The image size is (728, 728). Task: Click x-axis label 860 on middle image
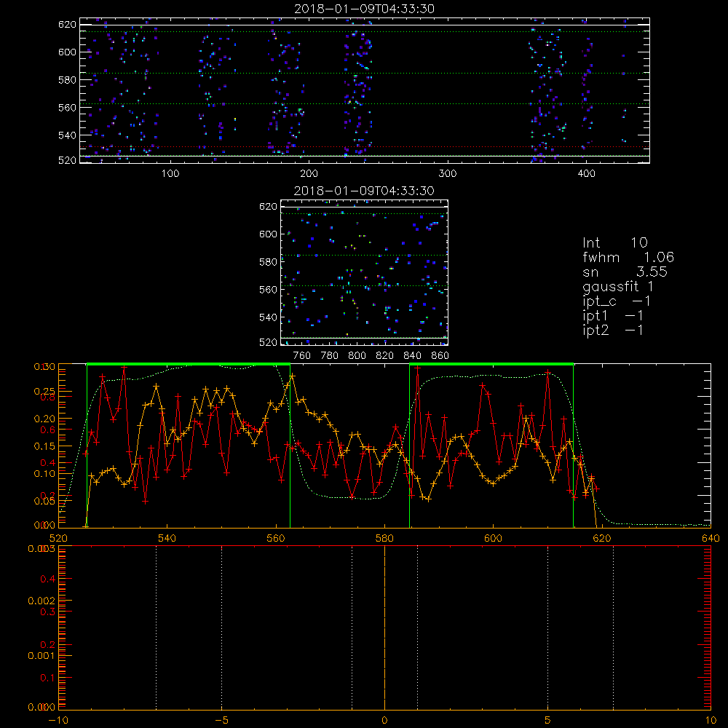[x=440, y=356]
